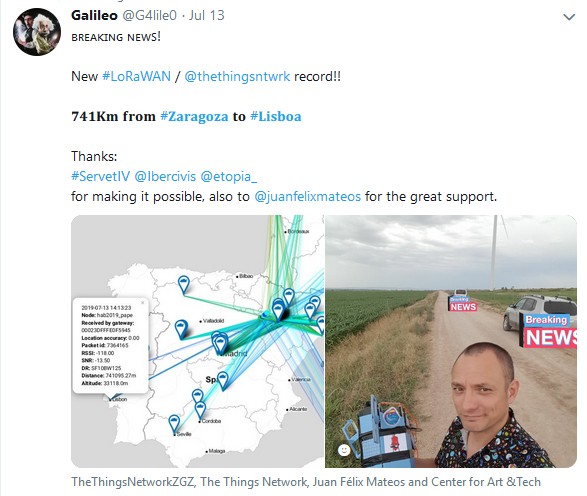Viewport: 587px width, 496px height.
Task: Open the #ServetIV hashtag
Action: (x=100, y=176)
